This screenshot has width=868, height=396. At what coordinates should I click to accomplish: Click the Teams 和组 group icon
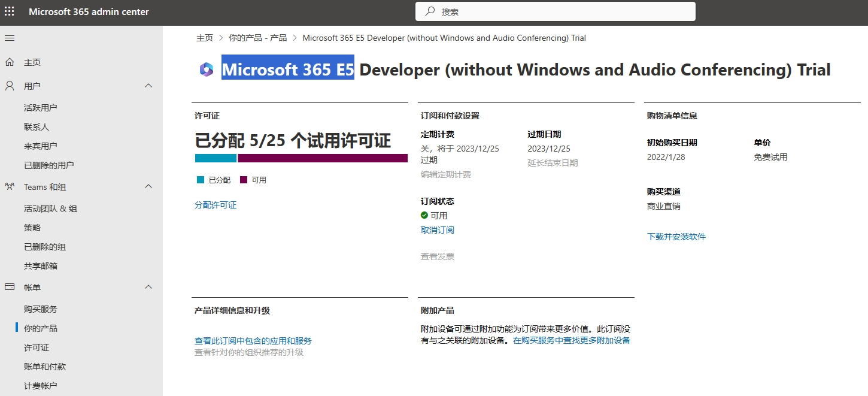coord(10,187)
